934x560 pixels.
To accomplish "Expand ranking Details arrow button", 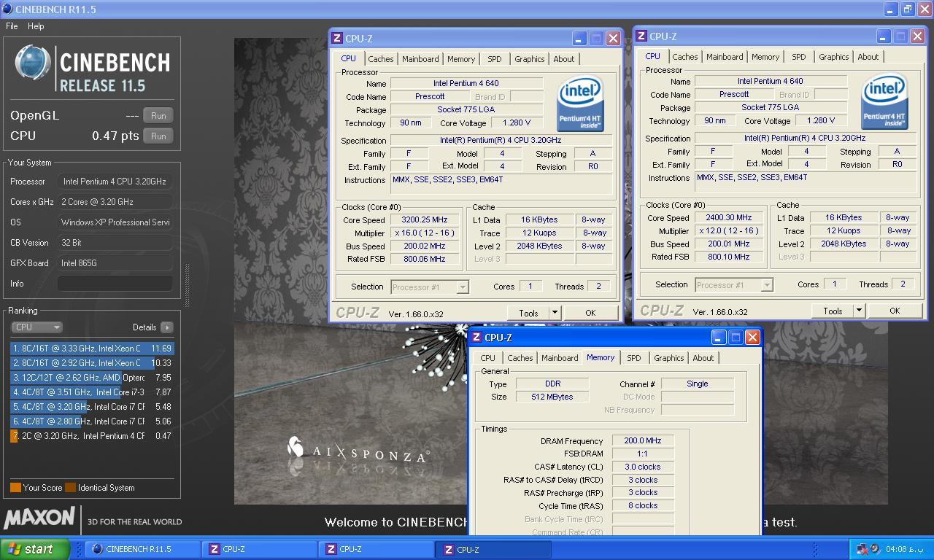I will click(167, 327).
